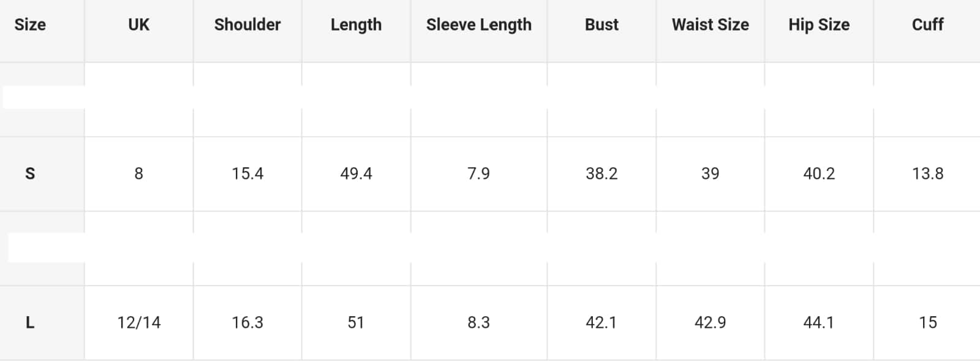Select cuff value 13.8

(x=928, y=174)
